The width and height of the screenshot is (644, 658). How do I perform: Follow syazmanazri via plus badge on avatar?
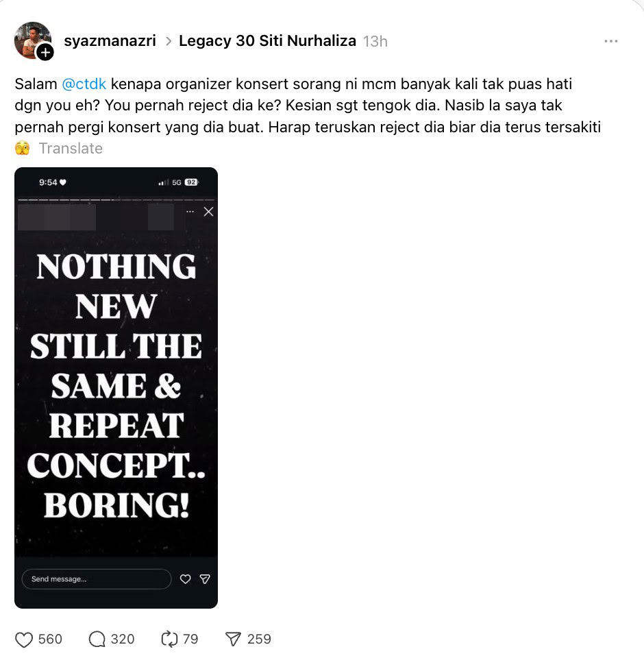45,53
